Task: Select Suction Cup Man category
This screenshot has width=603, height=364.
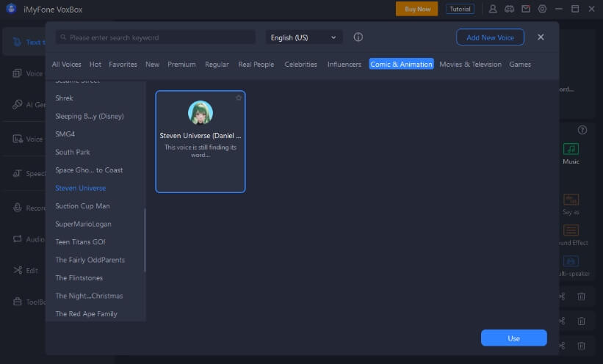Action: (82, 206)
